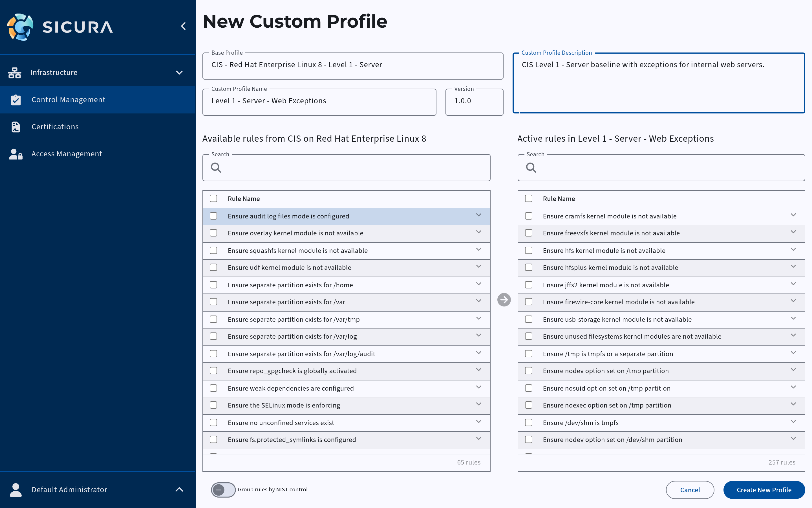Expand Ensure fs.protected_symlinks is configured row

click(478, 439)
